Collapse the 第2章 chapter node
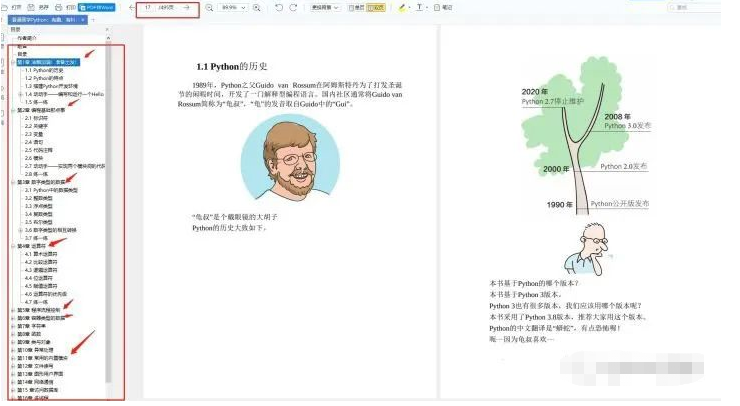This screenshot has height=406, width=740. pyautogui.click(x=13, y=110)
